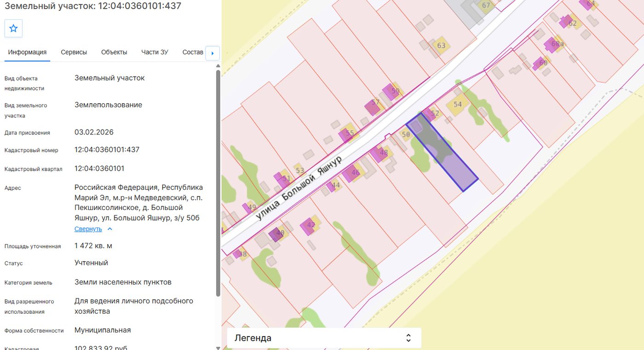
Task: Click building 63 on the map
Action: click(441, 46)
